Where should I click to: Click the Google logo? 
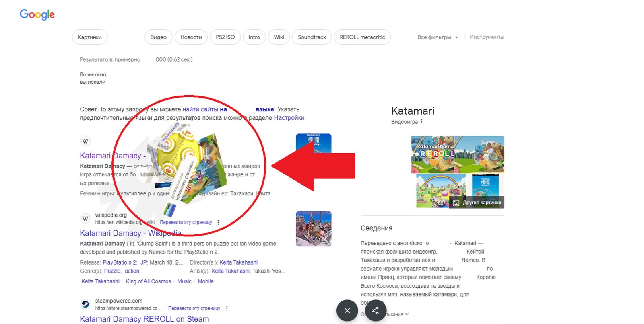(37, 14)
